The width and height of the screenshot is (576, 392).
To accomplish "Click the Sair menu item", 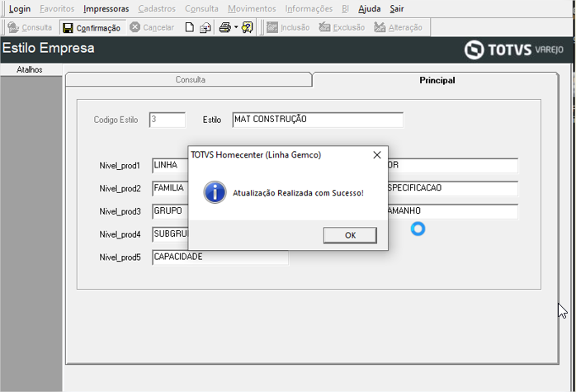I will tap(397, 8).
